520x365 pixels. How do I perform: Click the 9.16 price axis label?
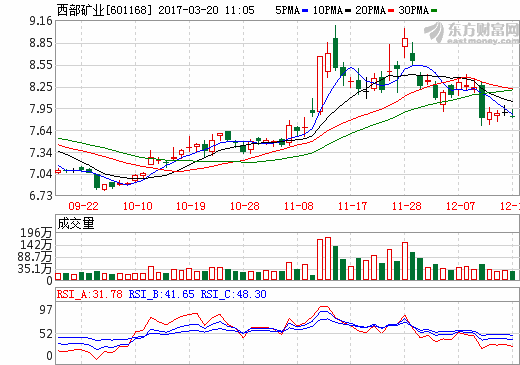tap(41, 21)
